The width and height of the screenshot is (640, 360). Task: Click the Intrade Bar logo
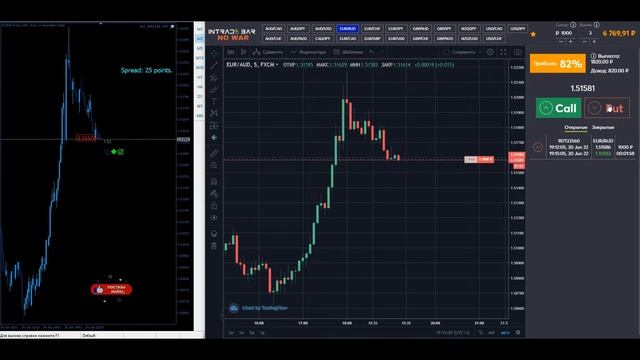(x=232, y=34)
